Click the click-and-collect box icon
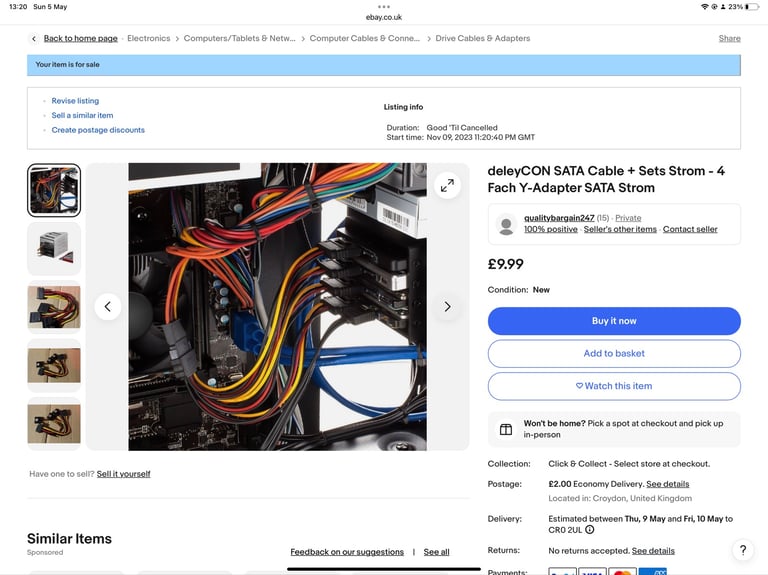768x575 pixels. coord(506,430)
